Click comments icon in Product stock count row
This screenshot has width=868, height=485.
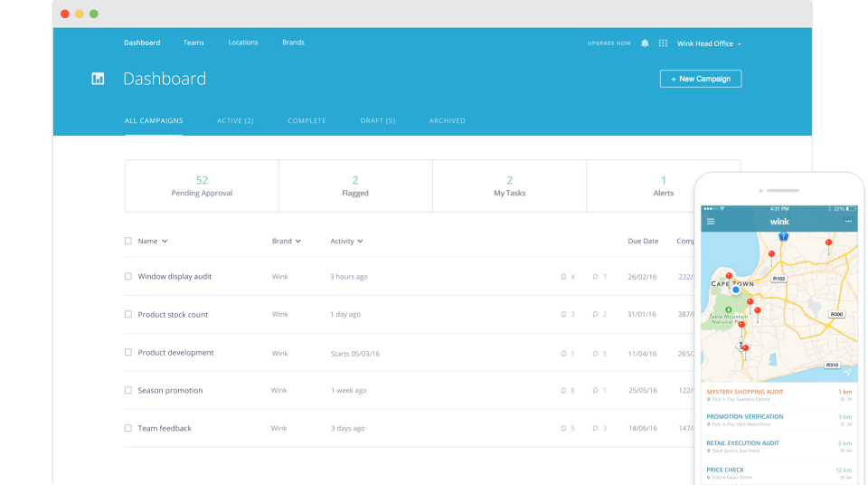pyautogui.click(x=596, y=314)
